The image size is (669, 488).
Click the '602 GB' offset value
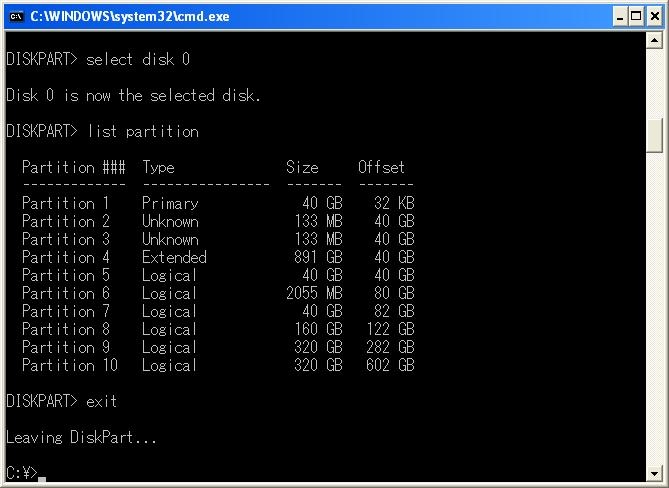click(390, 366)
